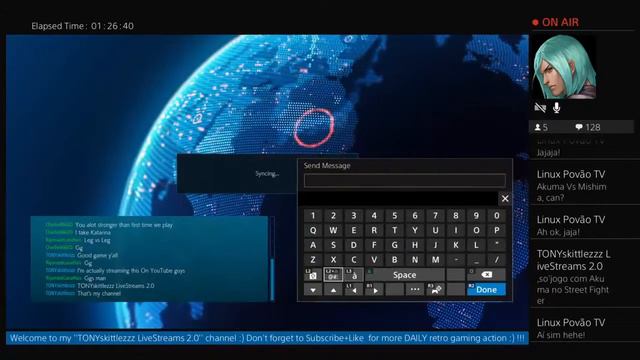Tap the number 0 key
640x360 pixels.
(496, 216)
